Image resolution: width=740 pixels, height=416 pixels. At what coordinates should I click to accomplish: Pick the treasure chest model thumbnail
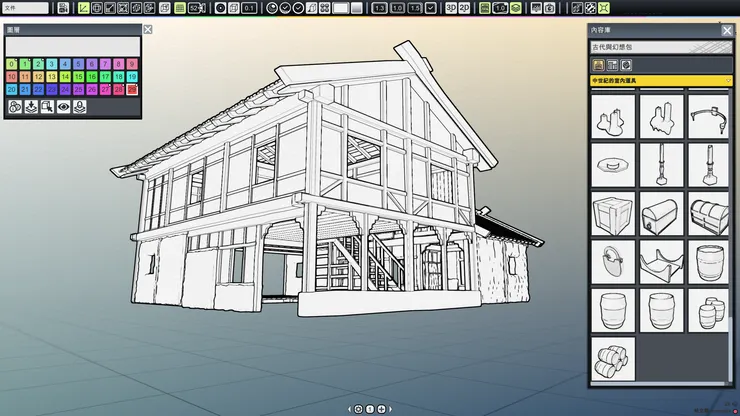click(661, 215)
